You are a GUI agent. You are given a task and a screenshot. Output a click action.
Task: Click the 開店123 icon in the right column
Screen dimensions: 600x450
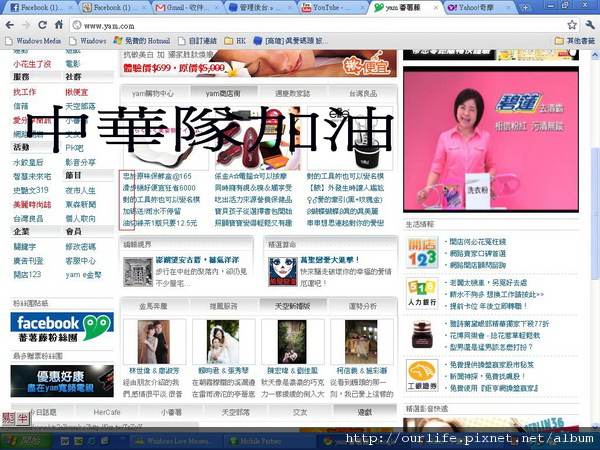tap(422, 252)
